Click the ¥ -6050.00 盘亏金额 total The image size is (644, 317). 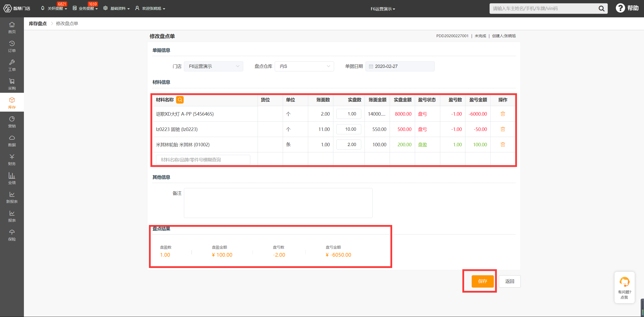click(338, 255)
